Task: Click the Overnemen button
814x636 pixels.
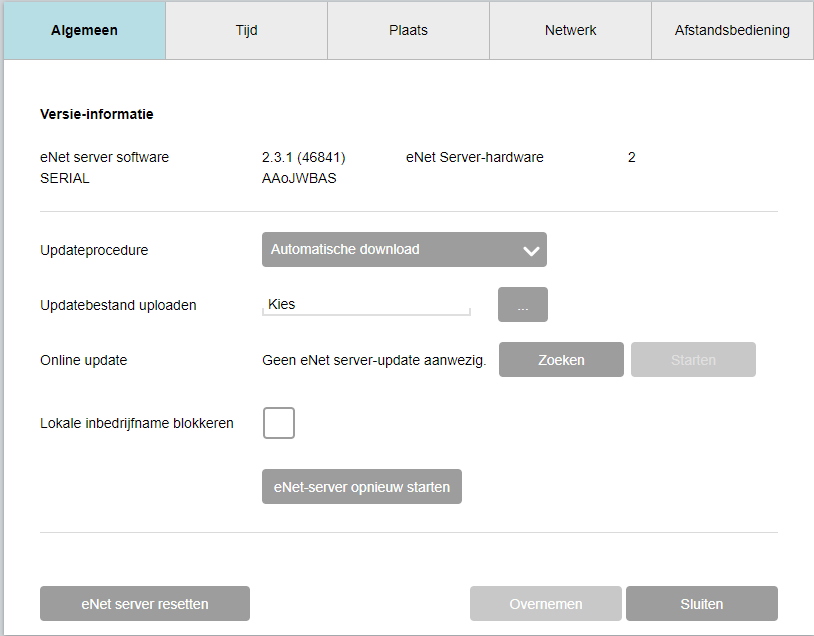Action: click(546, 604)
